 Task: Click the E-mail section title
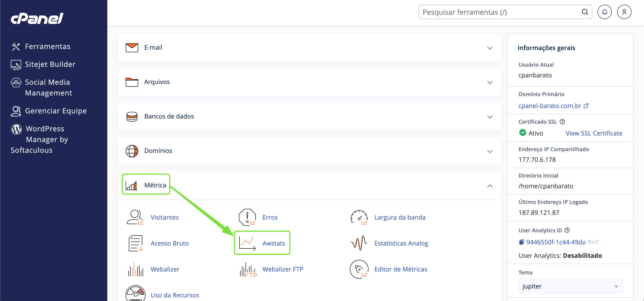[153, 47]
